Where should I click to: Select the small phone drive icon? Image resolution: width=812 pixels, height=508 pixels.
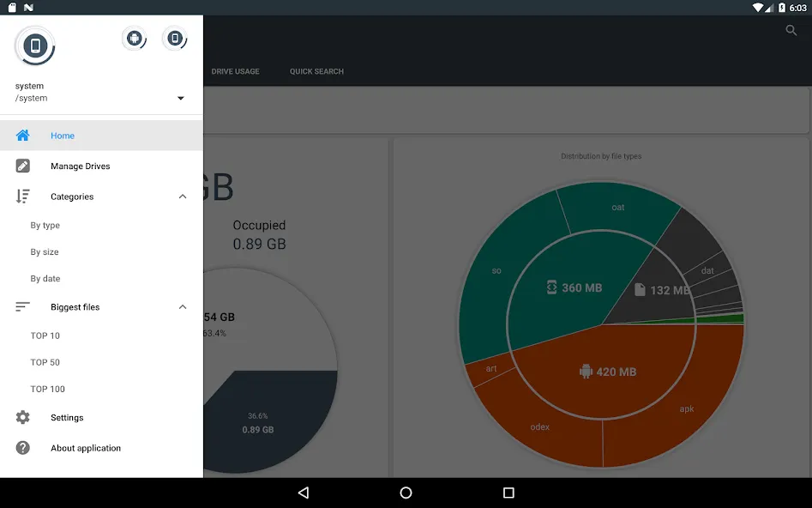(x=175, y=39)
